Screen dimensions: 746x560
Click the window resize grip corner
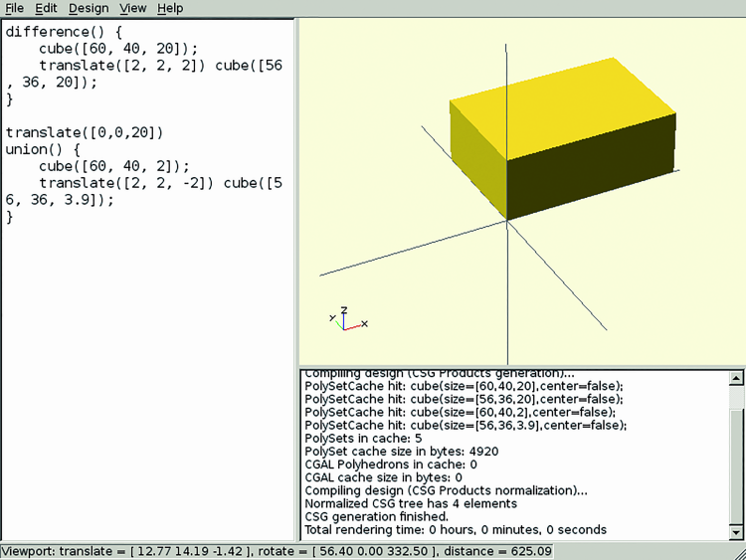[x=738, y=552]
